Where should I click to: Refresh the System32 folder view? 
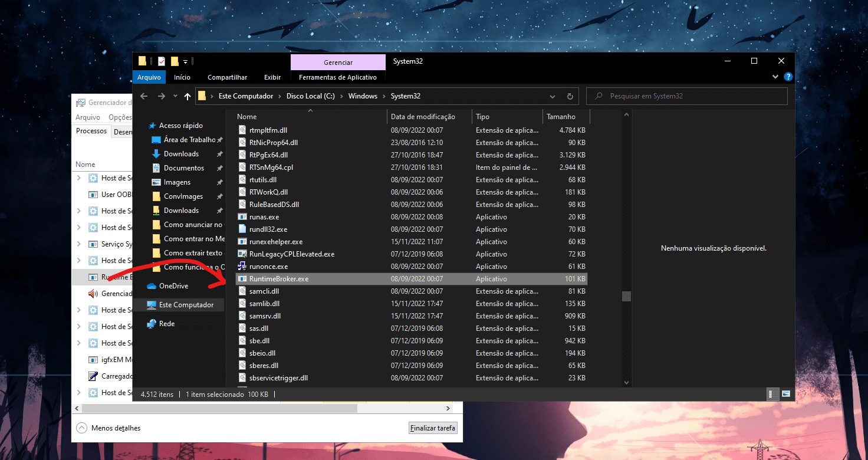pyautogui.click(x=570, y=96)
